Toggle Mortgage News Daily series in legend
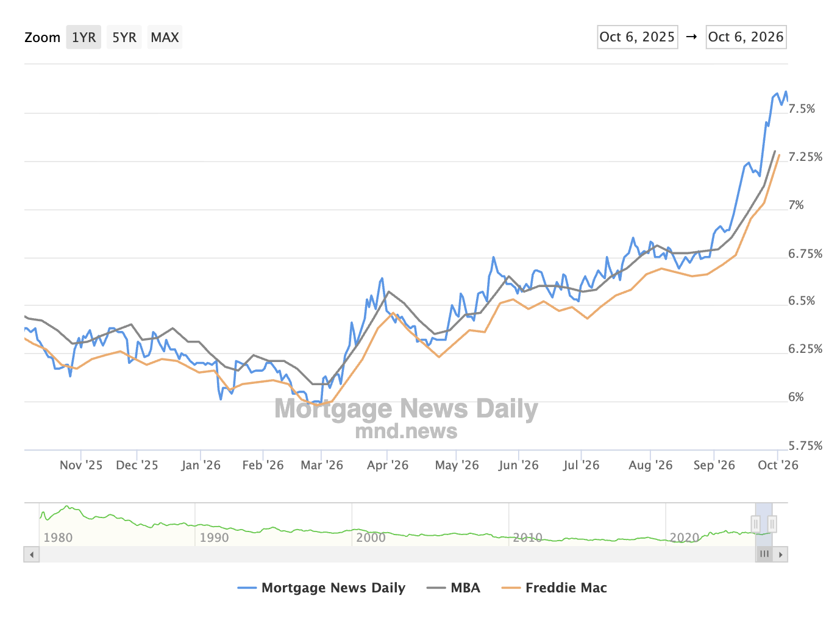 (x=321, y=588)
